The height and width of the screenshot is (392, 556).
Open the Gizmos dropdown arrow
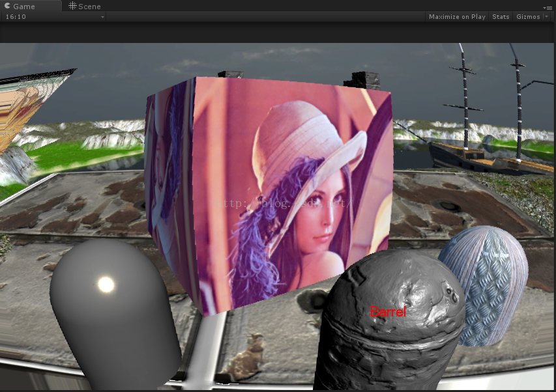[546, 17]
